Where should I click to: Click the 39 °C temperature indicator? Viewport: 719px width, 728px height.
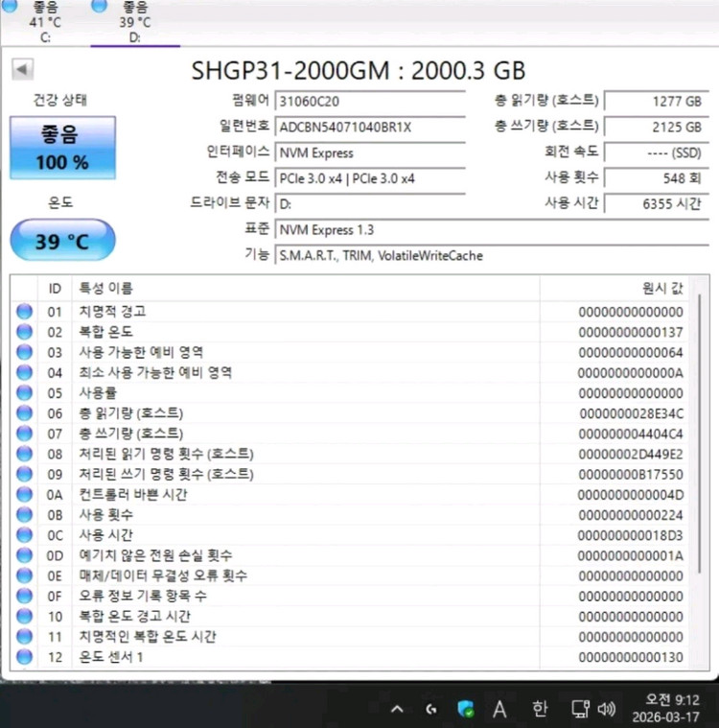(x=62, y=240)
